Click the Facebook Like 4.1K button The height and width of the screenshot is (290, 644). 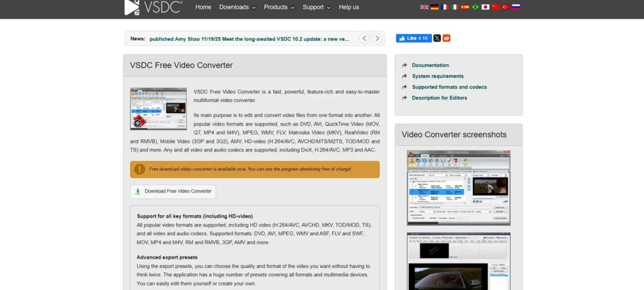(x=414, y=38)
